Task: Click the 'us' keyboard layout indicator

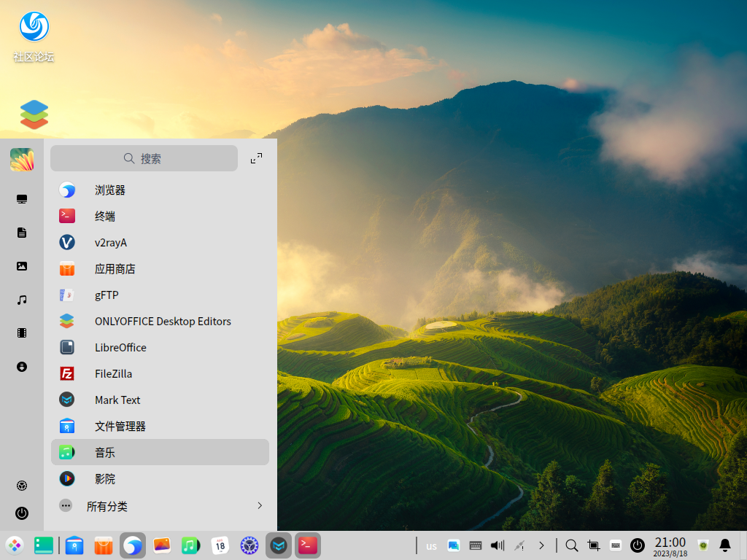Action: (432, 545)
